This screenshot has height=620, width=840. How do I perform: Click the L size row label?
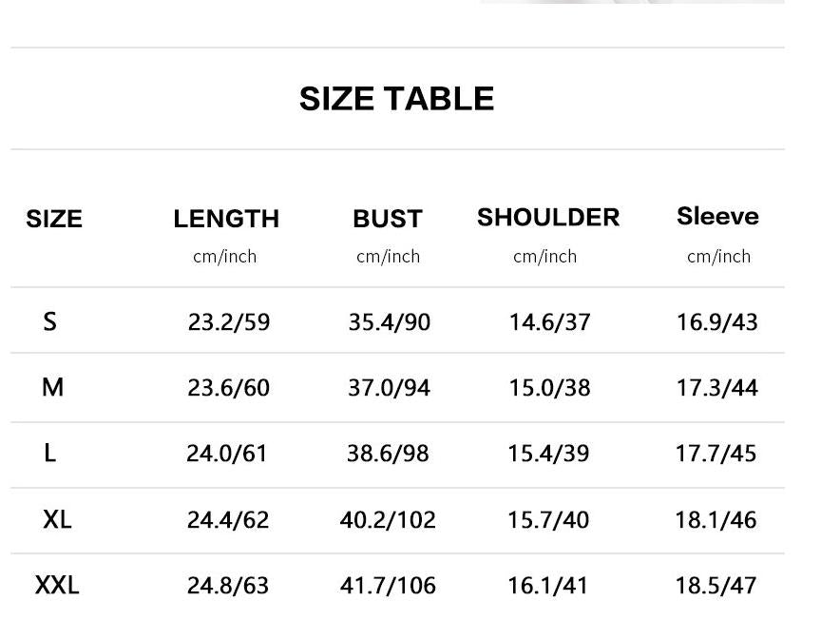coord(49,454)
